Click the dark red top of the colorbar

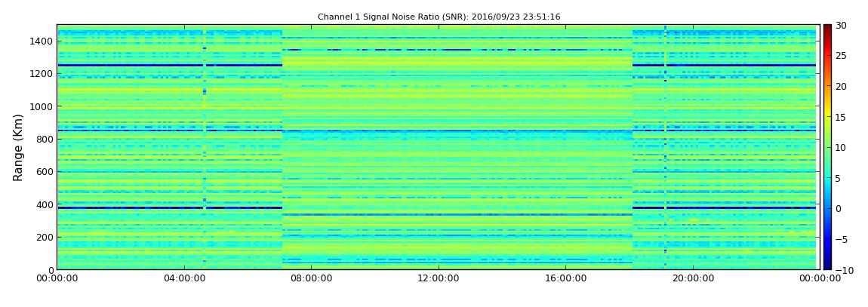827,29
